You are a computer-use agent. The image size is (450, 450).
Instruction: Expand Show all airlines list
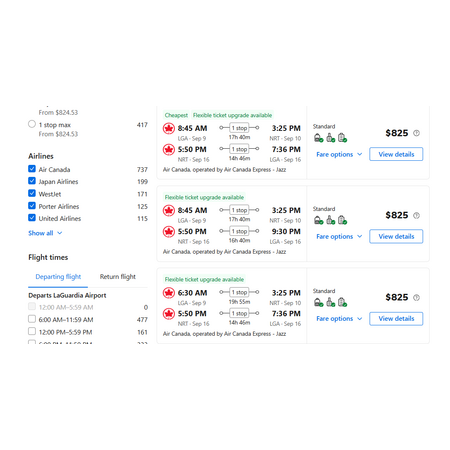click(45, 233)
